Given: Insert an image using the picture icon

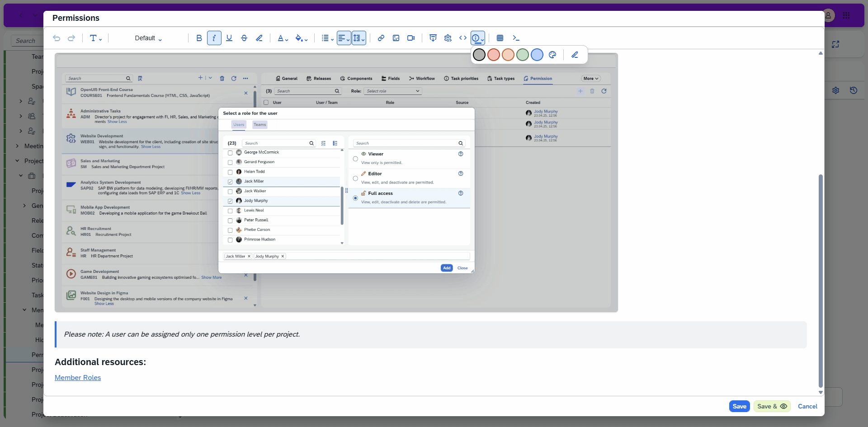Looking at the screenshot, I should click(x=396, y=38).
